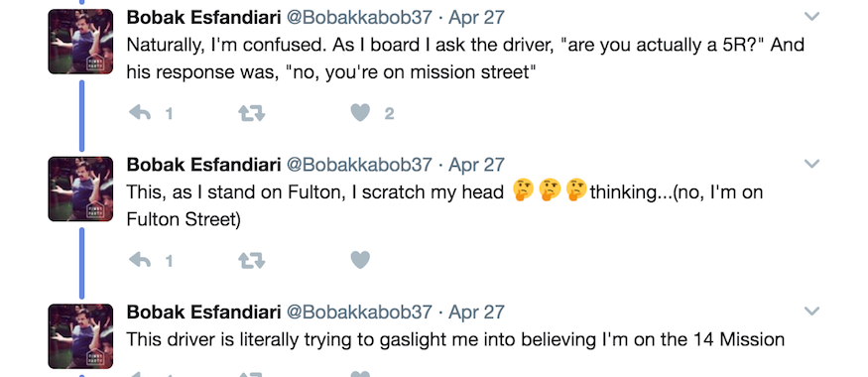Open Bobak Esfandiari's name on the gaslight tweet
This screenshot has height=377, width=868.
(203, 312)
